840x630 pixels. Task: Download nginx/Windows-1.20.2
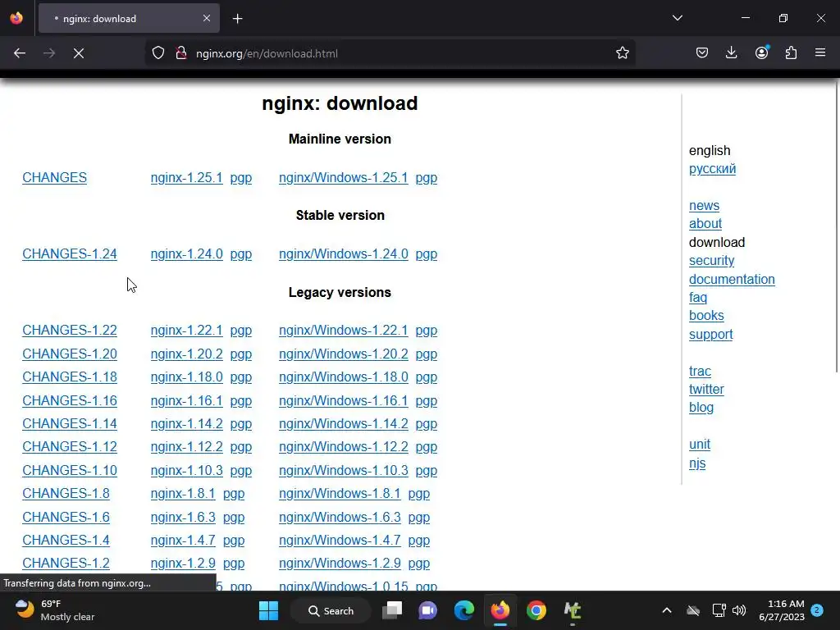[x=344, y=354]
